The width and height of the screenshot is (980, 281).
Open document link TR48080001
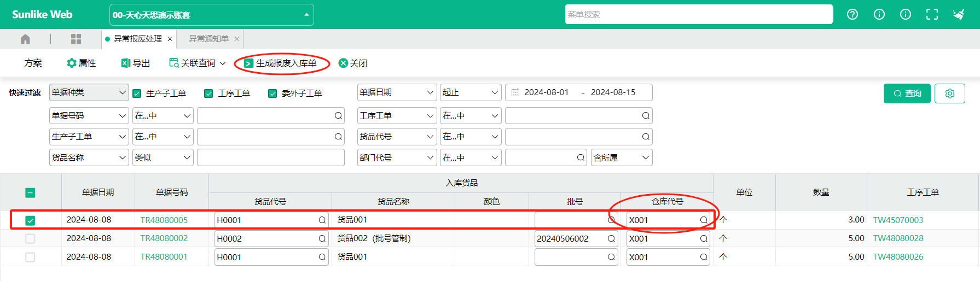[x=164, y=257]
